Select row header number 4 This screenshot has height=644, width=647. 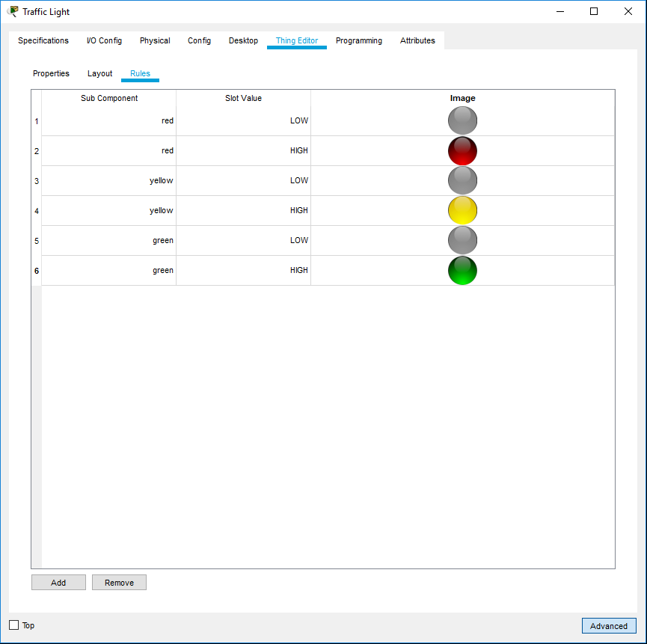pyautogui.click(x=37, y=211)
